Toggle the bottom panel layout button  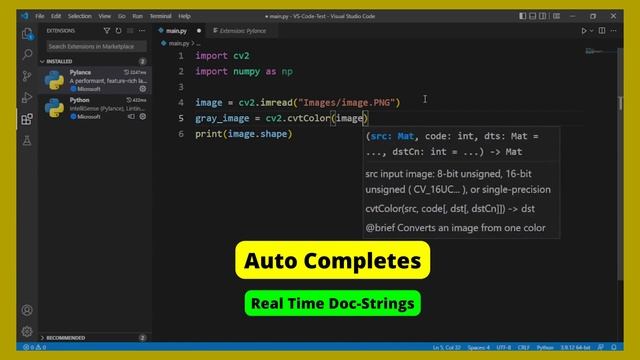[x=533, y=16]
